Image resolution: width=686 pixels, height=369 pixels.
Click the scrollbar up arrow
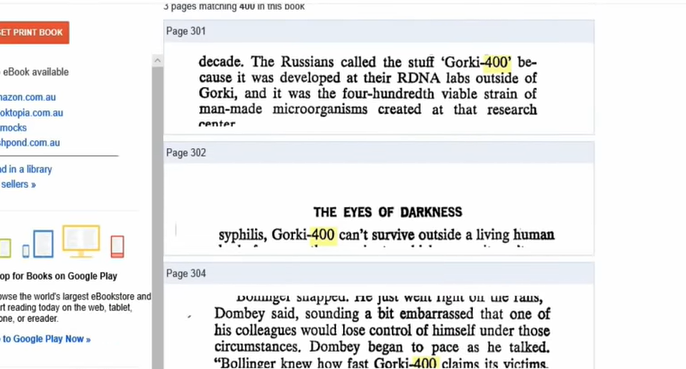(x=158, y=60)
